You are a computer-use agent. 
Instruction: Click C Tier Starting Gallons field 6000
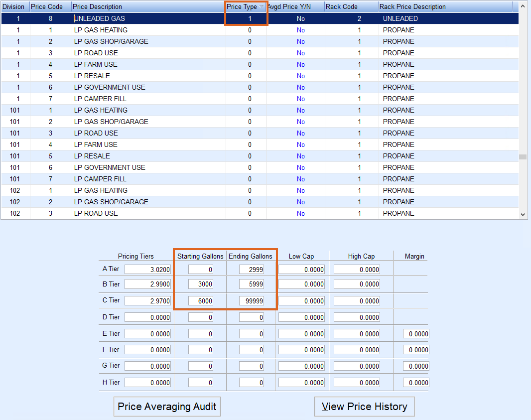[201, 300]
